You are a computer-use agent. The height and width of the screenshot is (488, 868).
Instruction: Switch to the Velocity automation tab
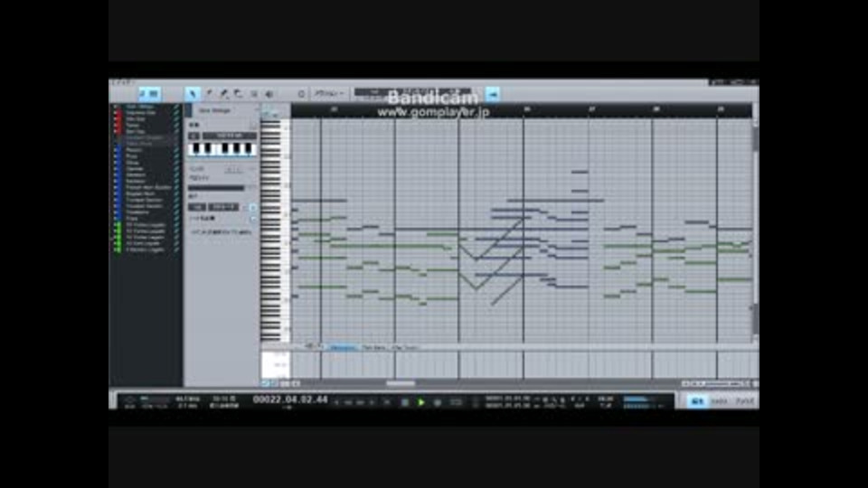[x=342, y=347]
